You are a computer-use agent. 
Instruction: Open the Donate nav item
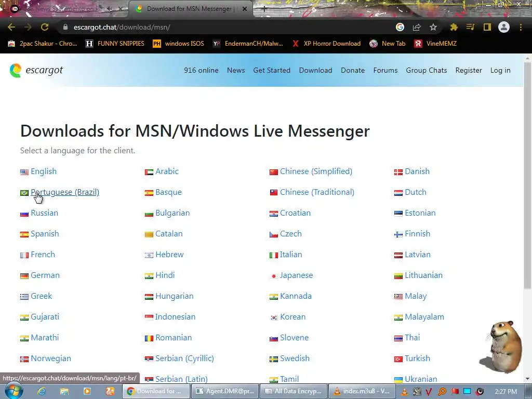pos(353,70)
